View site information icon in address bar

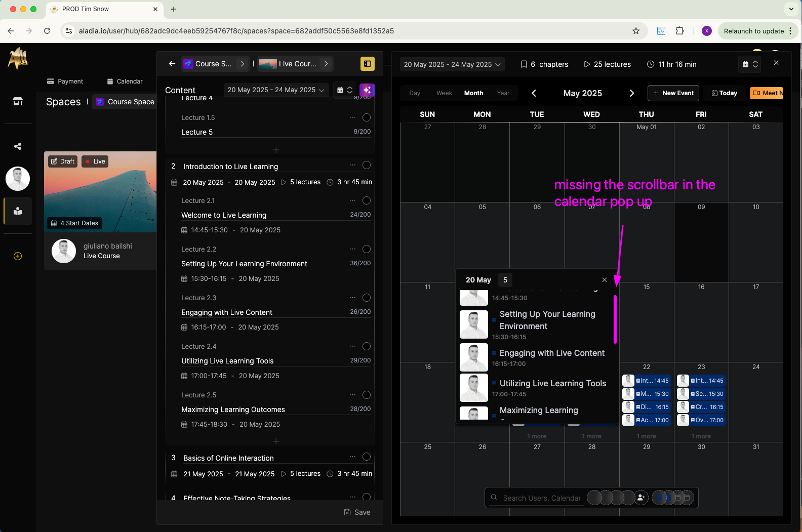pos(69,31)
